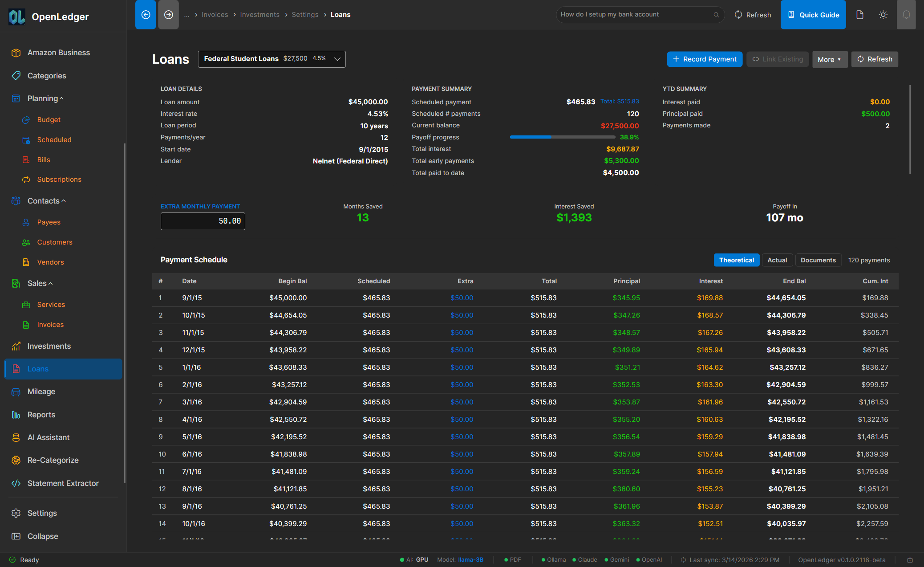
Task: Open the Statement Extractor tool
Action: coord(62,483)
